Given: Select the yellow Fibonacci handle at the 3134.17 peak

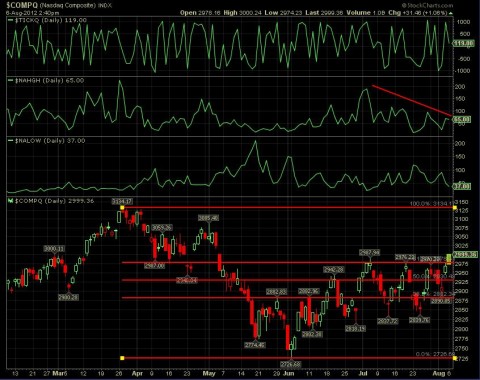Looking at the screenshot, I should [x=122, y=208].
